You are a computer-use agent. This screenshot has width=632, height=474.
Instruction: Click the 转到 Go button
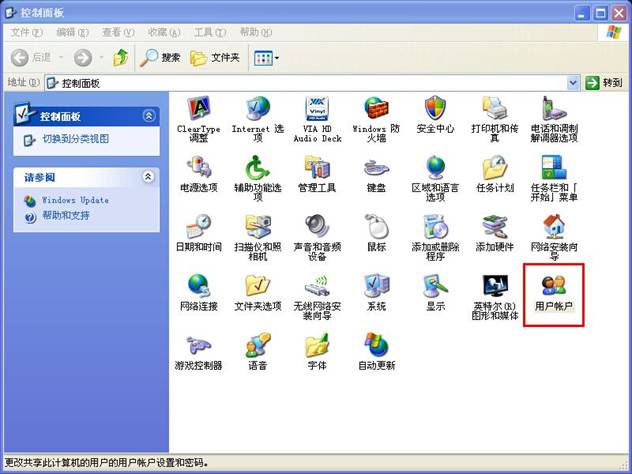point(605,83)
